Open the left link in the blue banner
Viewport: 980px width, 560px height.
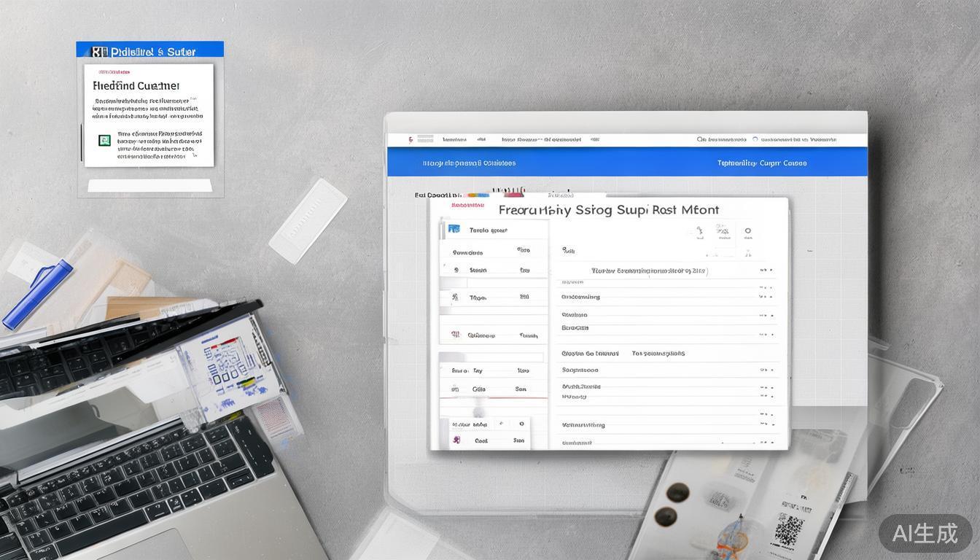(x=469, y=163)
